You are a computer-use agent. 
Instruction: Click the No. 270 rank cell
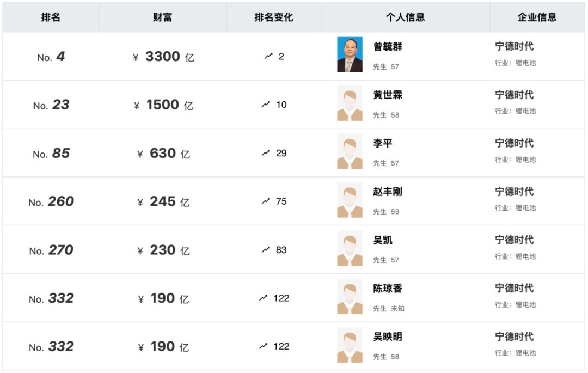51,250
